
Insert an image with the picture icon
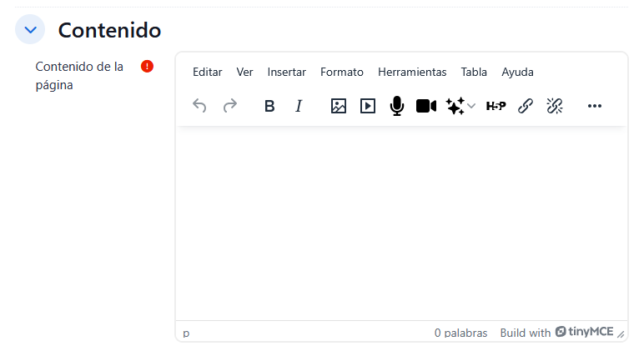tap(338, 106)
